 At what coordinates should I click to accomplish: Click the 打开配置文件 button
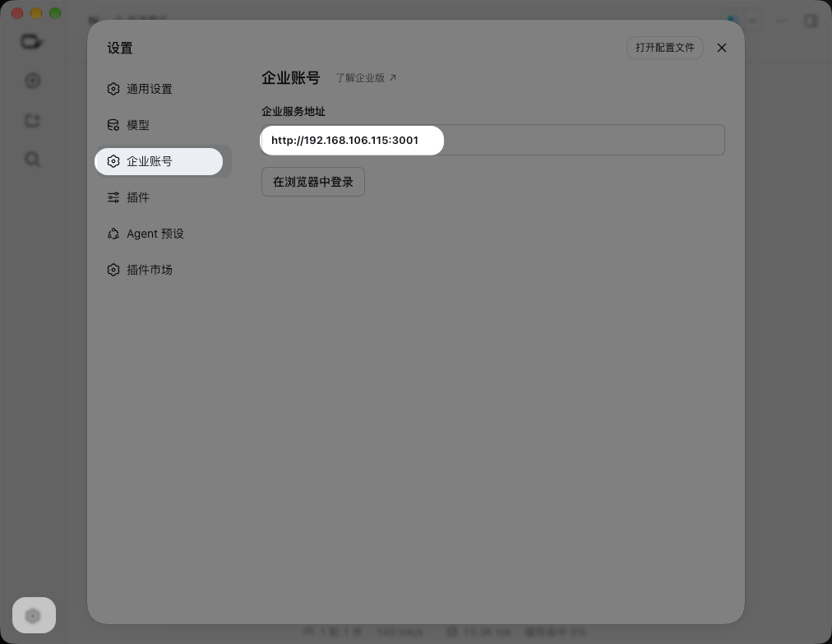pos(664,48)
